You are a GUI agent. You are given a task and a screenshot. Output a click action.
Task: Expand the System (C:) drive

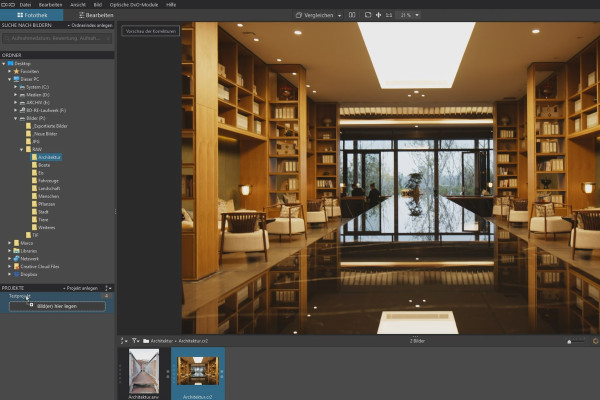coord(16,87)
